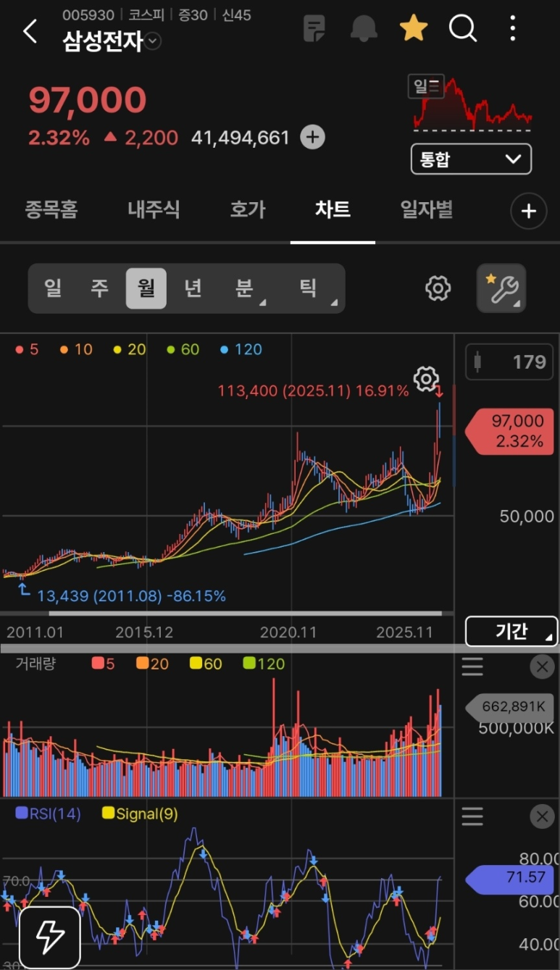This screenshot has width=560, height=970.
Task: Tap the price alert bell icon
Action: point(364,29)
